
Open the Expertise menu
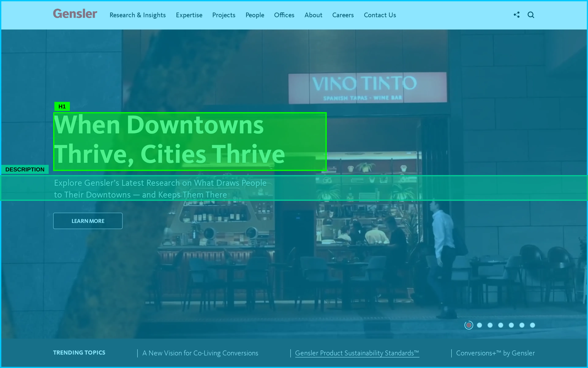pos(189,15)
